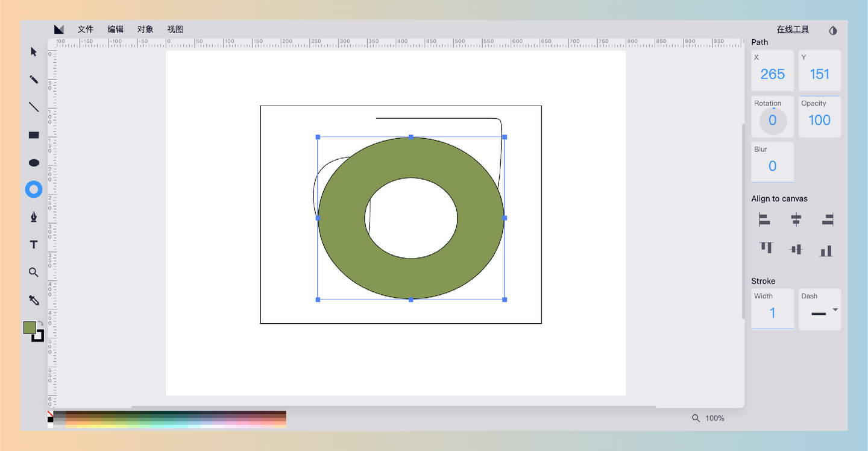Activate the Pen path tool

[34, 217]
